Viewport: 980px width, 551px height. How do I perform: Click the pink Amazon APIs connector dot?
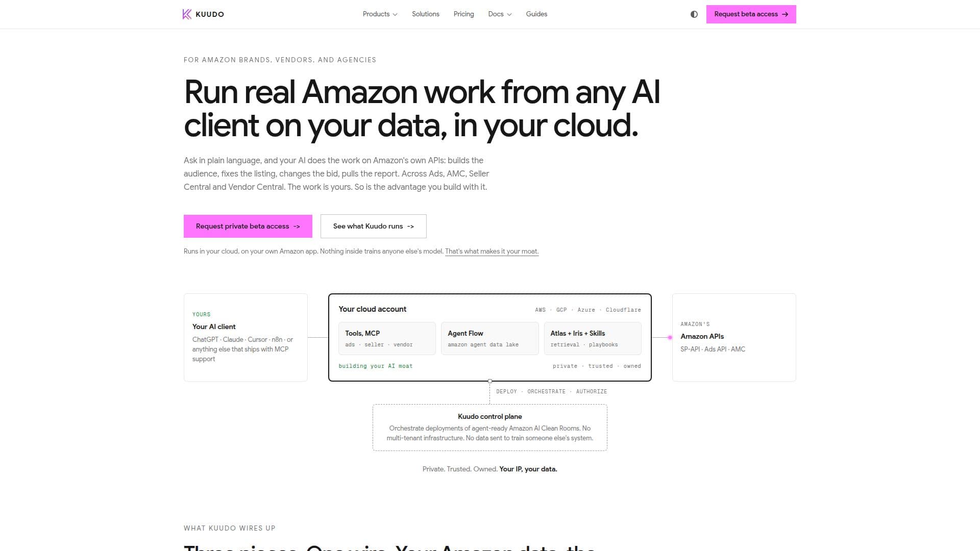click(670, 337)
